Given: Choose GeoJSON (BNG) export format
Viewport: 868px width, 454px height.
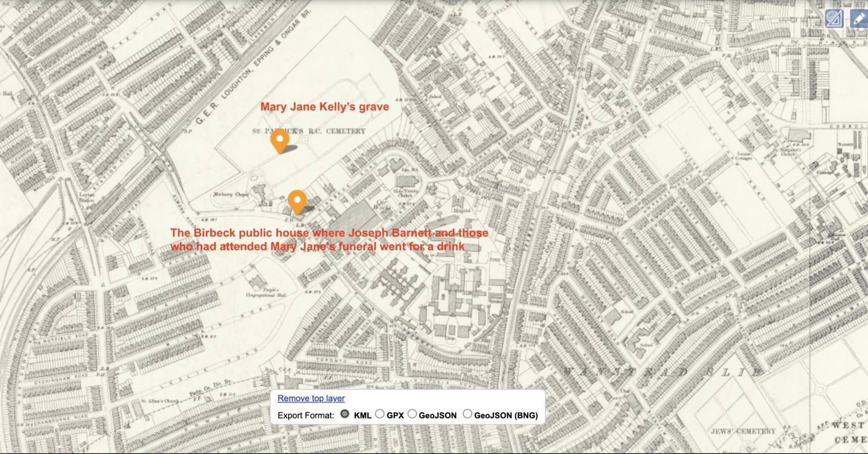Looking at the screenshot, I should [467, 414].
